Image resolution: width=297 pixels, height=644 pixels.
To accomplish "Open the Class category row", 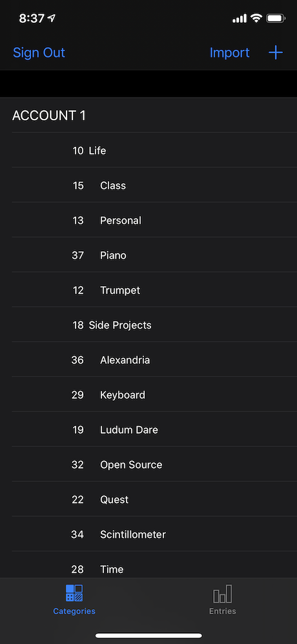I will (x=154, y=186).
